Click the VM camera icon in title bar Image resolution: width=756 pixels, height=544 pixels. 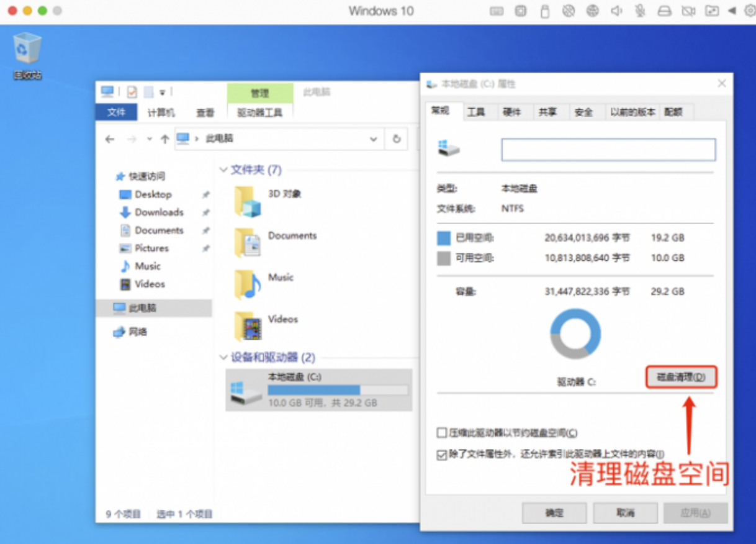click(688, 11)
